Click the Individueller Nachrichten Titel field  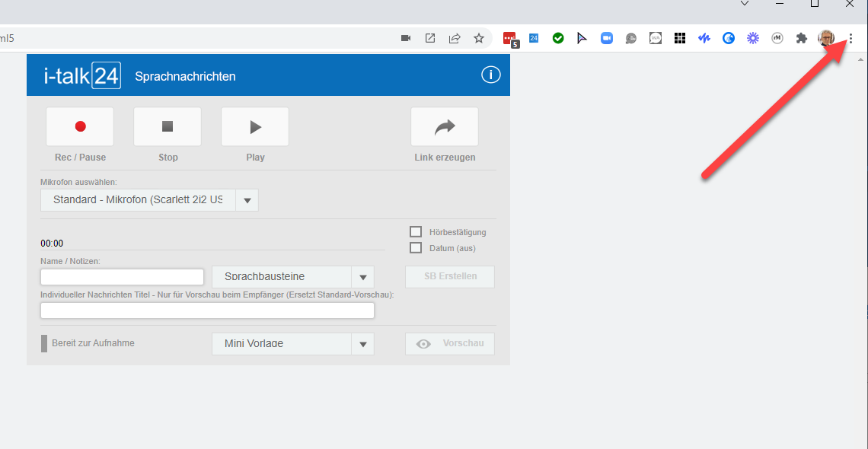(x=208, y=310)
